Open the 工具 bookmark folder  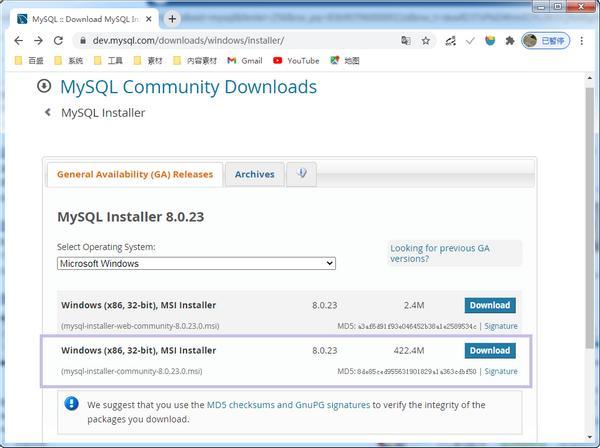(109, 60)
